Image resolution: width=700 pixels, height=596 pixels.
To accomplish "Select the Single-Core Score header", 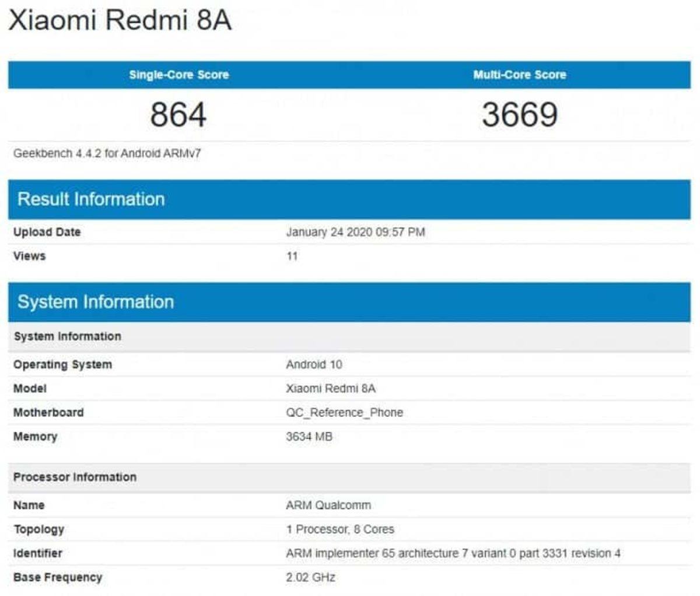I will click(179, 75).
